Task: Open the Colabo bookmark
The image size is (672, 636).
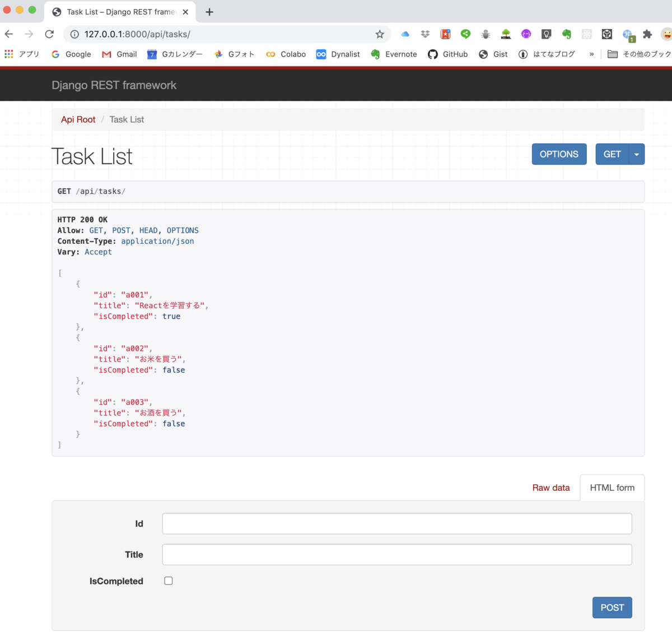Action: pyautogui.click(x=286, y=54)
